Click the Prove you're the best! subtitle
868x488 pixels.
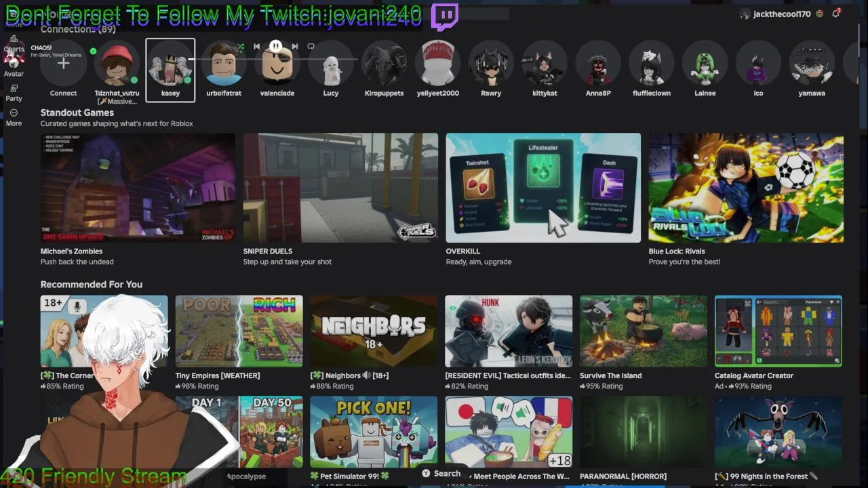[684, 262]
